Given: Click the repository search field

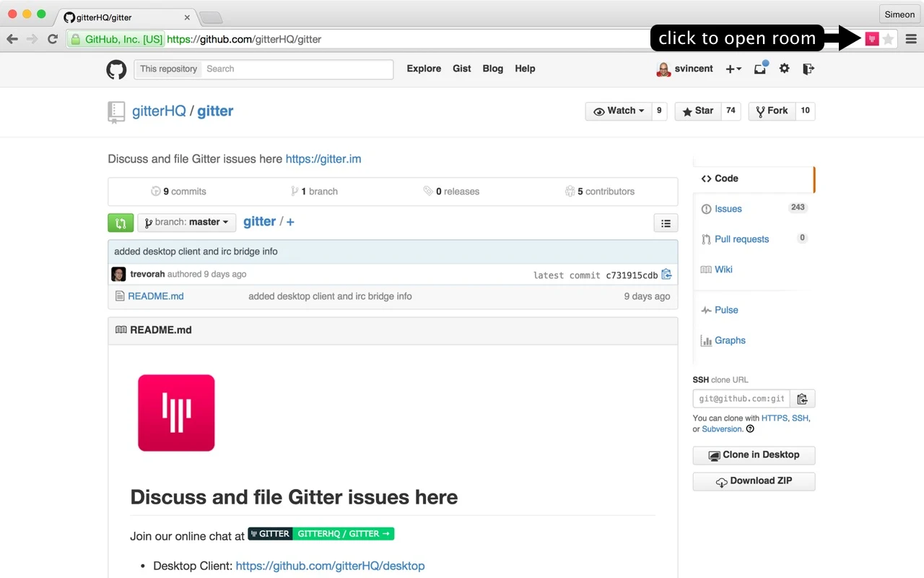Looking at the screenshot, I should point(297,69).
